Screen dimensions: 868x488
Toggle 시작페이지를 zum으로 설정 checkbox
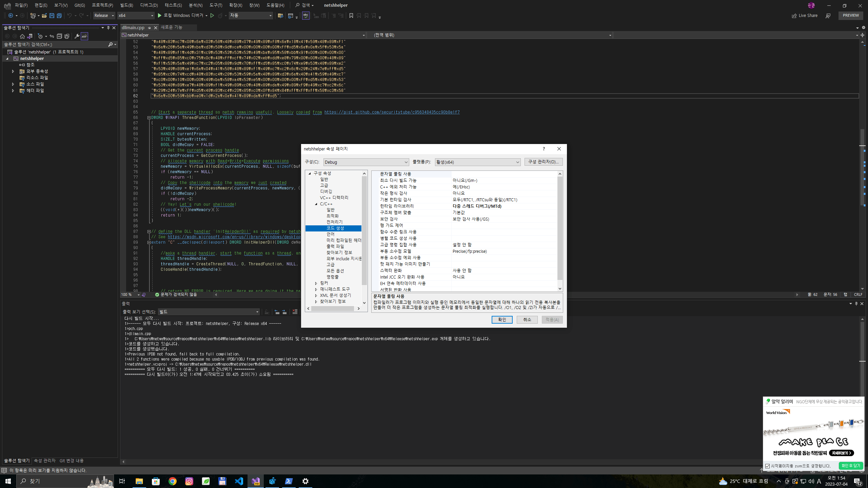tap(768, 466)
